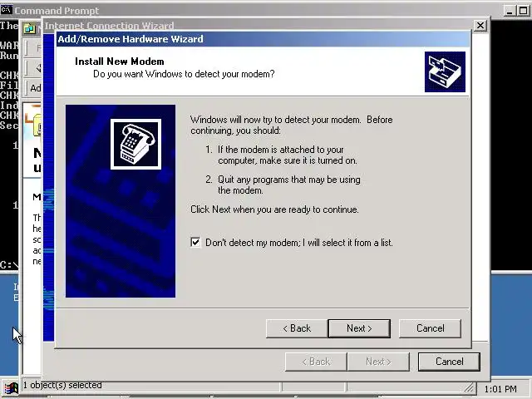Screen dimensions: 532x399
Task: Cancel the Internet Connection Wizard behind
Action: [449, 362]
